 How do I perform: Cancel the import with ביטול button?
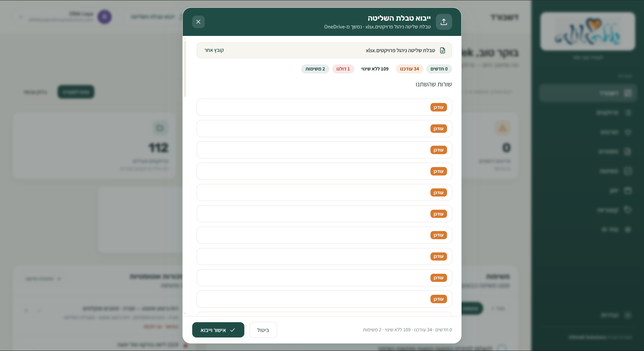coord(263,330)
